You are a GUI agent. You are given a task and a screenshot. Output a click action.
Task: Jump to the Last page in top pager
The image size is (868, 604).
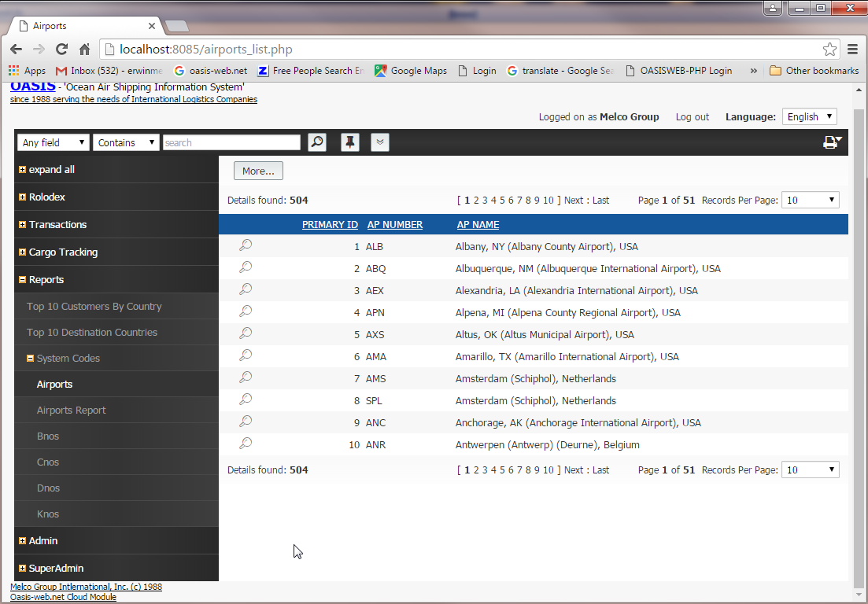tap(600, 201)
